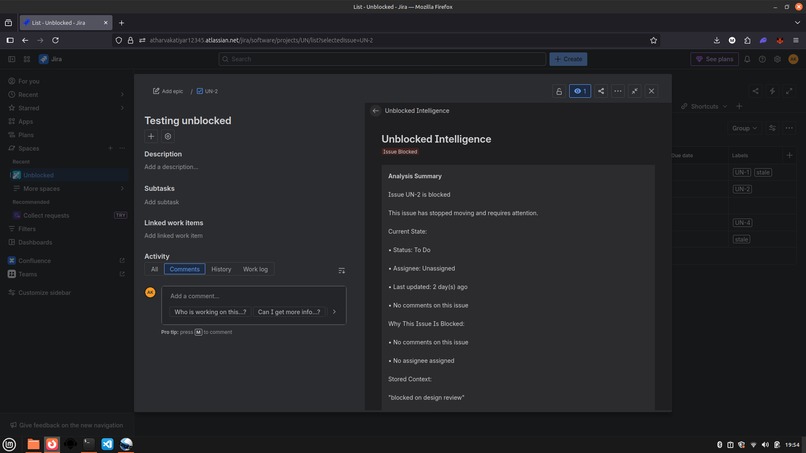Expand the Starred chevron in sidebar
Viewport: 806px width, 453px height.
click(x=122, y=108)
